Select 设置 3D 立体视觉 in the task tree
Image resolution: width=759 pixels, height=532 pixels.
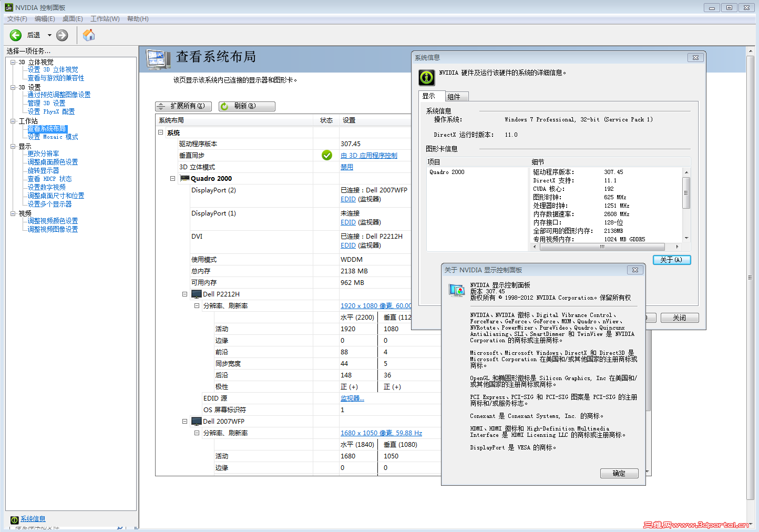click(x=53, y=69)
